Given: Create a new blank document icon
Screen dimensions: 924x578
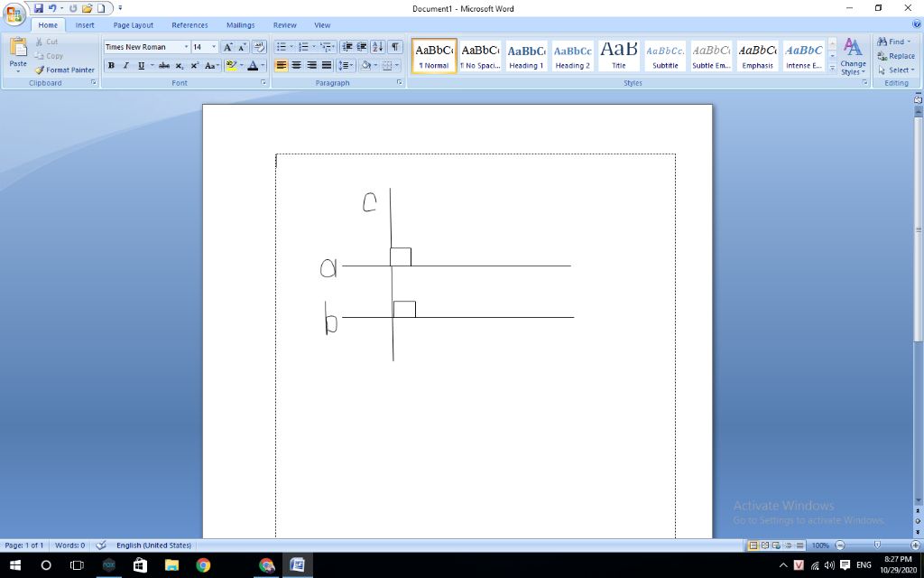Looking at the screenshot, I should coord(101,8).
